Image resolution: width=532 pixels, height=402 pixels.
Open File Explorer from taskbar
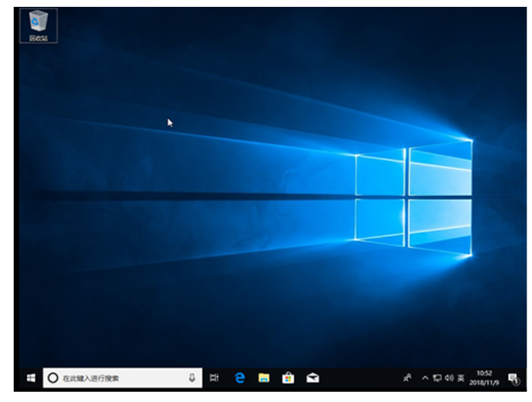tap(264, 378)
